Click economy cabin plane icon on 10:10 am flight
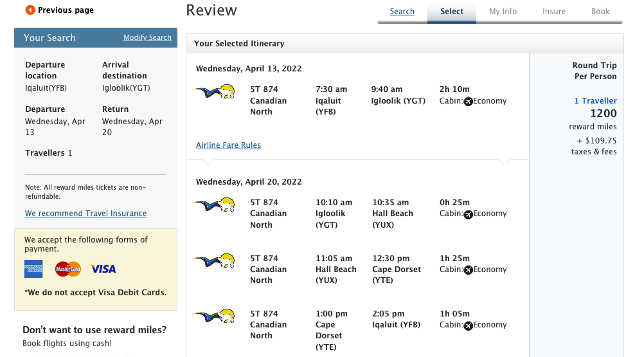The image size is (644, 357). click(x=468, y=214)
